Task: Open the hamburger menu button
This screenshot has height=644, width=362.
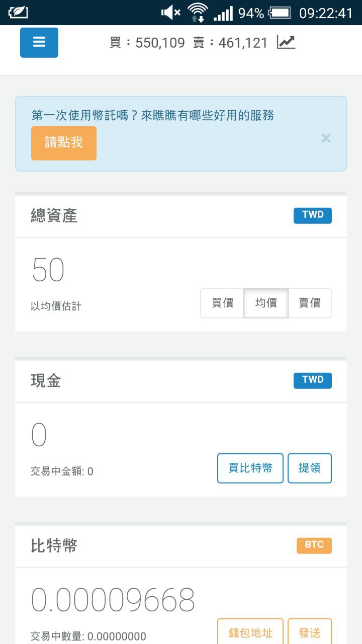Action: click(x=39, y=42)
